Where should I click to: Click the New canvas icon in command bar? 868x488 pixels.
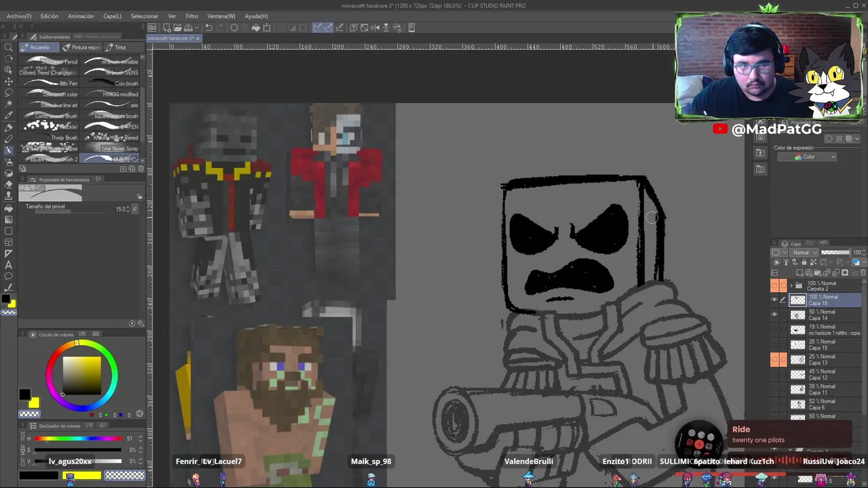point(167,28)
